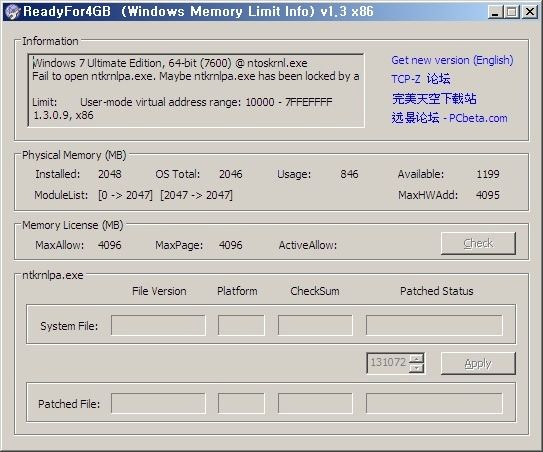Click the 'Physical Memory (MB)' group label

[x=74, y=155]
